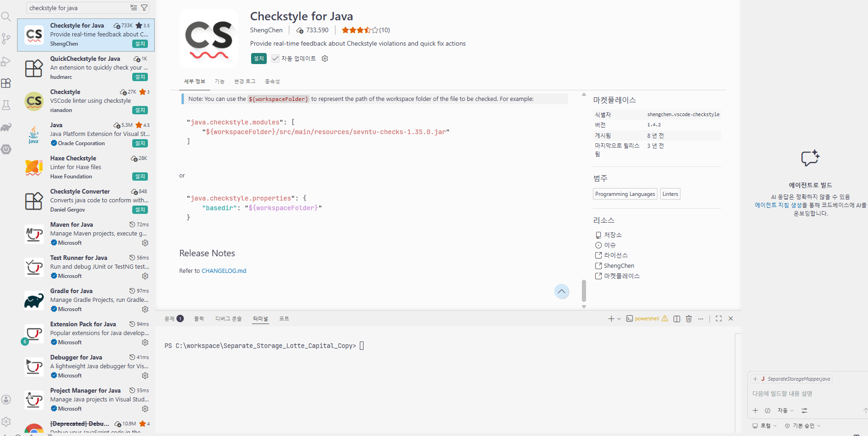Send the chat message with arrow
The image size is (868, 436).
tap(865, 411)
